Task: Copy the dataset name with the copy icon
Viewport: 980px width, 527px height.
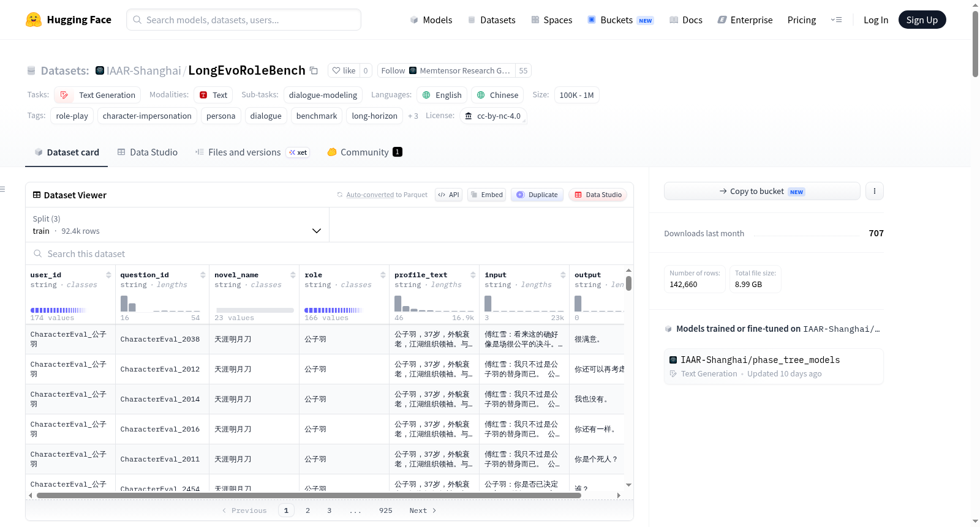Action: 314,70
